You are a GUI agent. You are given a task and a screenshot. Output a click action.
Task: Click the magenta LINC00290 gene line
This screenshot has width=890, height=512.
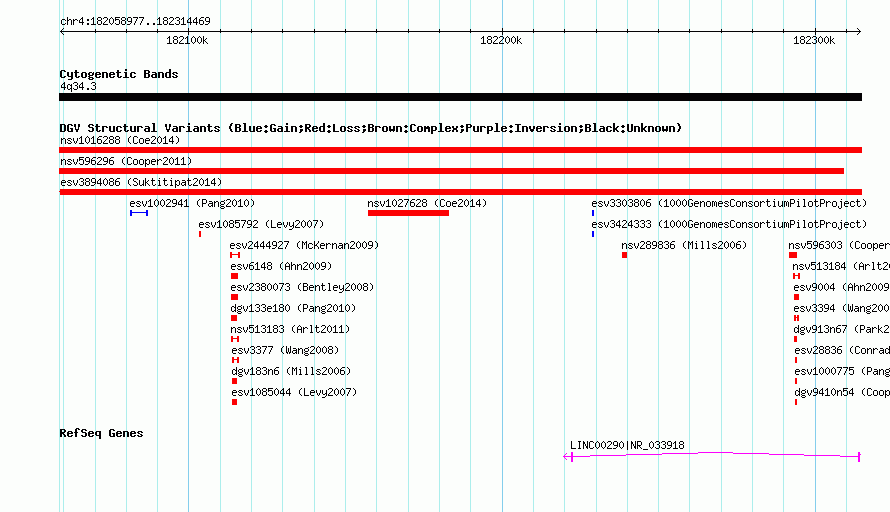[x=712, y=455]
